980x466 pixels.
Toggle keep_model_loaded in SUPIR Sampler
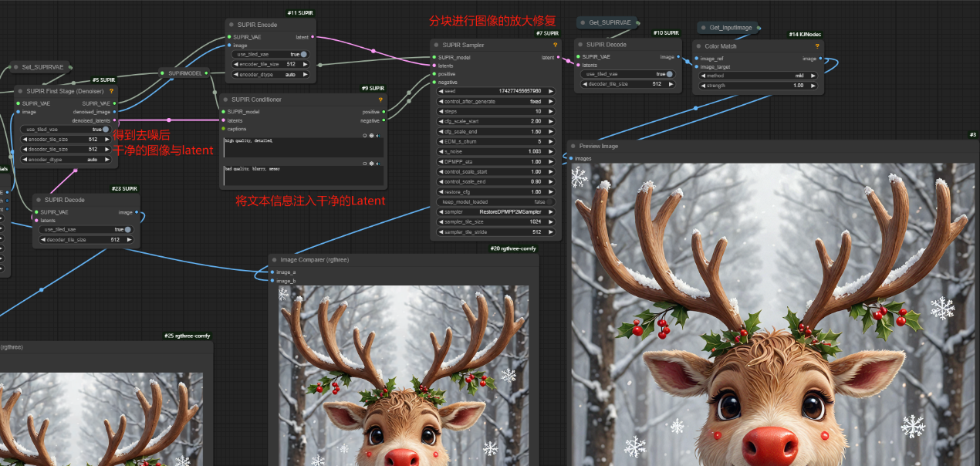pos(495,201)
